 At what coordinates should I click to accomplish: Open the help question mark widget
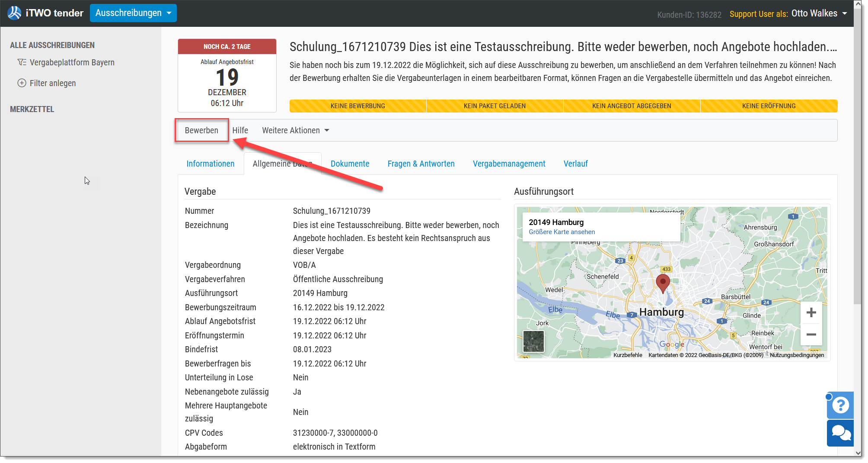tap(840, 405)
